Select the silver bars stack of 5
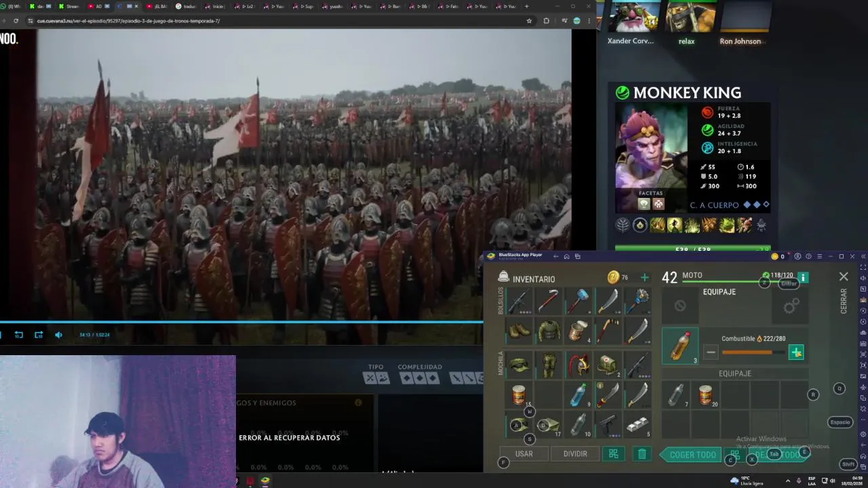Image resolution: width=868 pixels, height=488 pixels. tap(638, 424)
